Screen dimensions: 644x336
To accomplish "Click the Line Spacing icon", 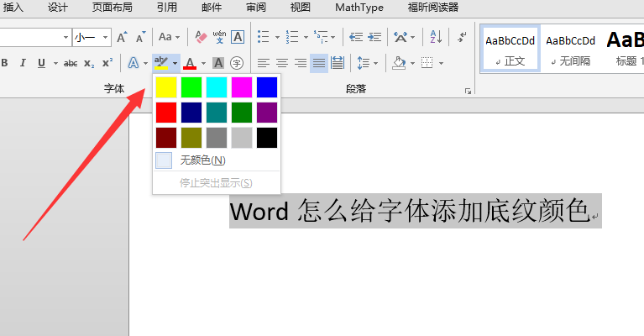I will click(x=363, y=63).
